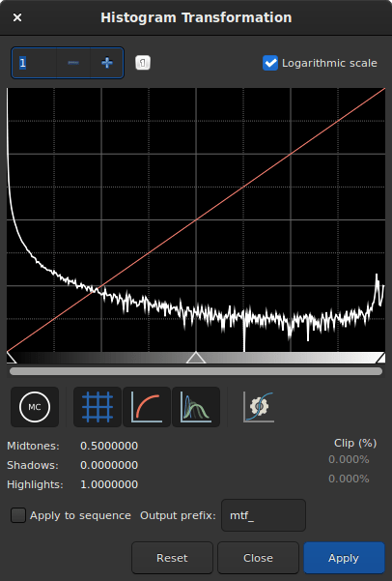Enable the Apply to sequence checkbox

[x=18, y=515]
